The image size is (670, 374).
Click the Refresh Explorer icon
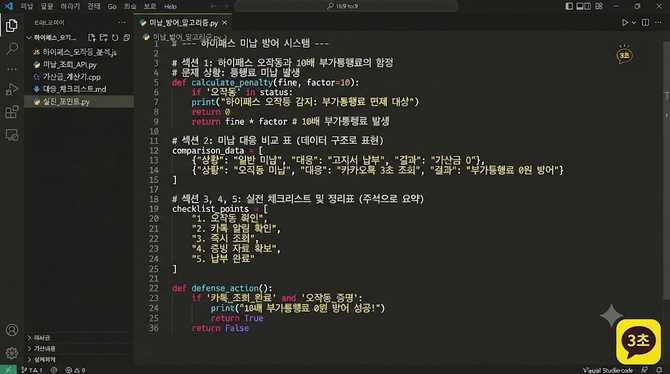[x=115, y=38]
